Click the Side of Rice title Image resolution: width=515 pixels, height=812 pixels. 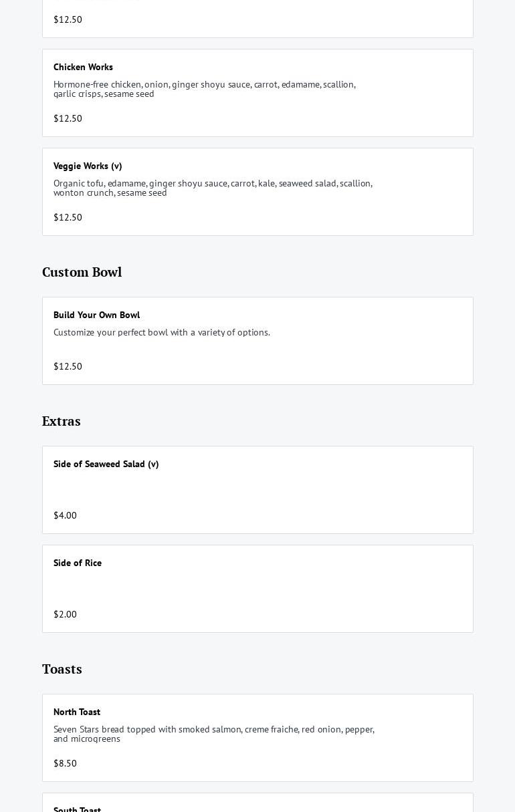78,563
